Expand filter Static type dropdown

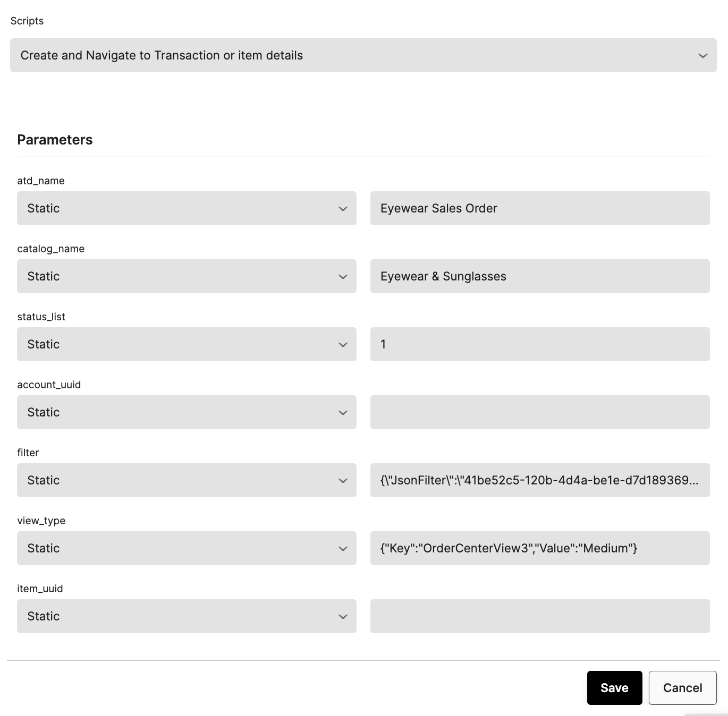(187, 480)
